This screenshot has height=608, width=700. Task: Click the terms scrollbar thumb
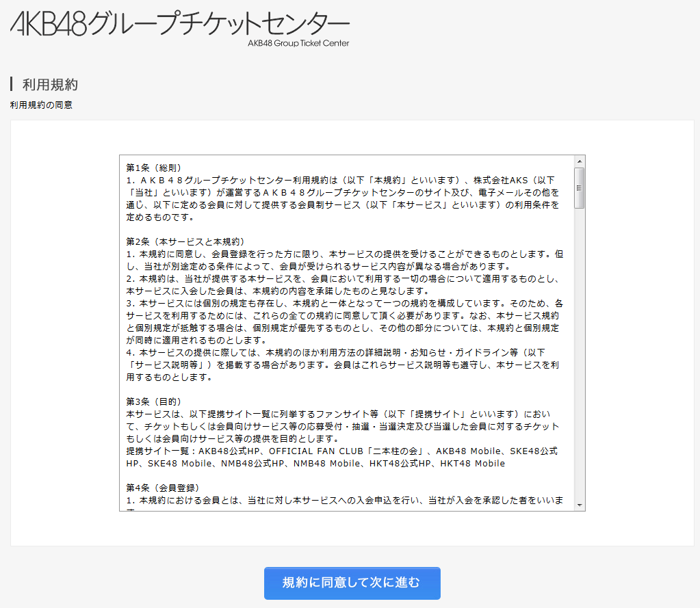coord(580,188)
